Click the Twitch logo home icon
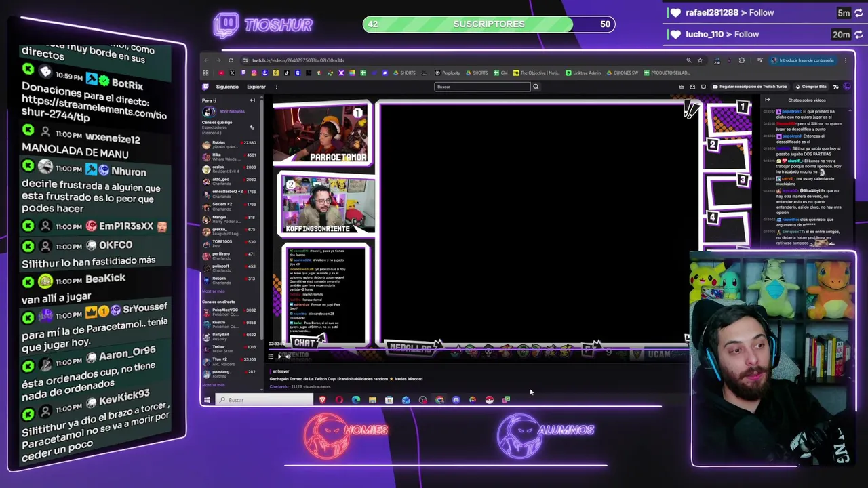 pyautogui.click(x=205, y=87)
